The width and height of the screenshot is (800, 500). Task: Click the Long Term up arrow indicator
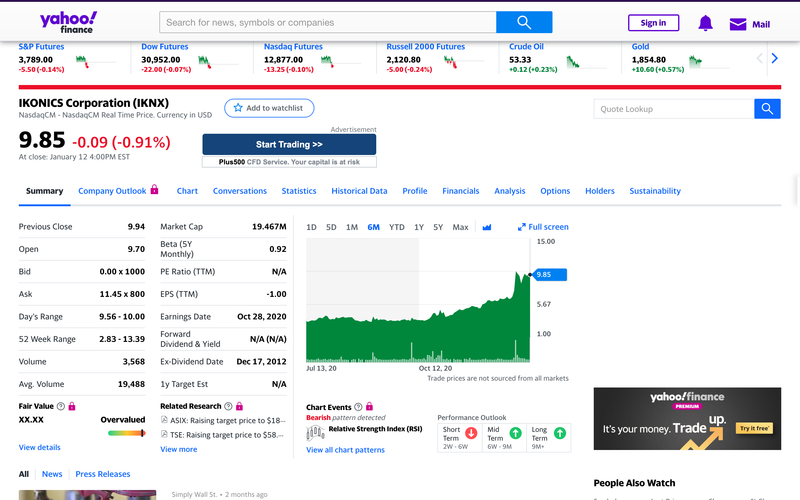tap(560, 433)
